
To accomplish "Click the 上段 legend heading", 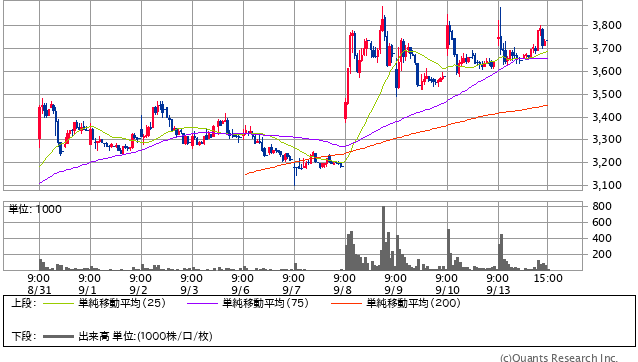I will 24,303.
